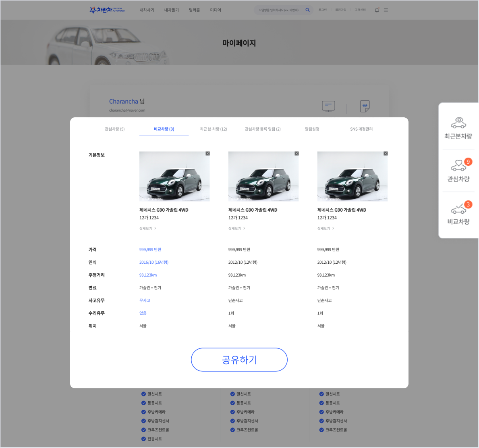Click the Charancha user name
Screen dimensions: 479x448
(123, 102)
